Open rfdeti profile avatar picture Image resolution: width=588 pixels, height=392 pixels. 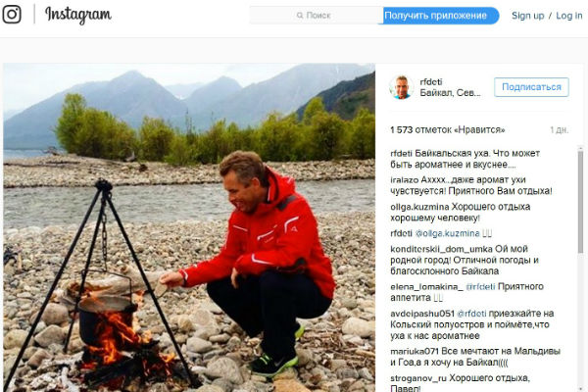click(401, 87)
